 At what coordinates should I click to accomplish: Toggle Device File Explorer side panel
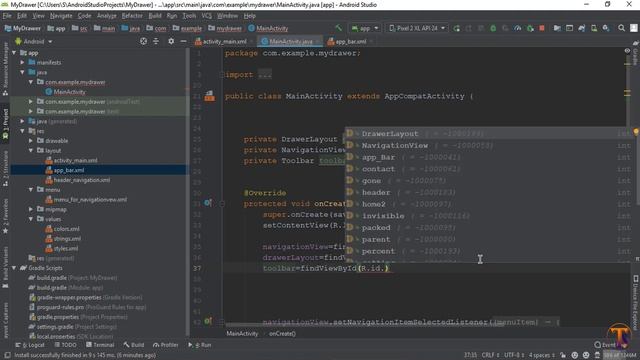point(636,302)
